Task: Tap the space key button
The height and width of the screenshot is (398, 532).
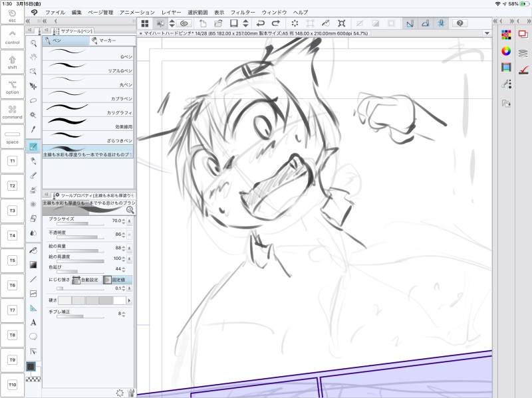Action: [12, 137]
